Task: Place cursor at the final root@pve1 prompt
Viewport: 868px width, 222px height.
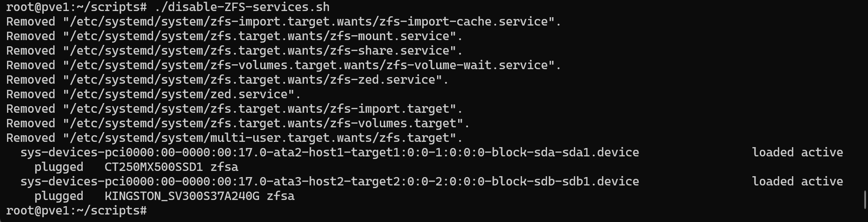Action: click(x=77, y=211)
